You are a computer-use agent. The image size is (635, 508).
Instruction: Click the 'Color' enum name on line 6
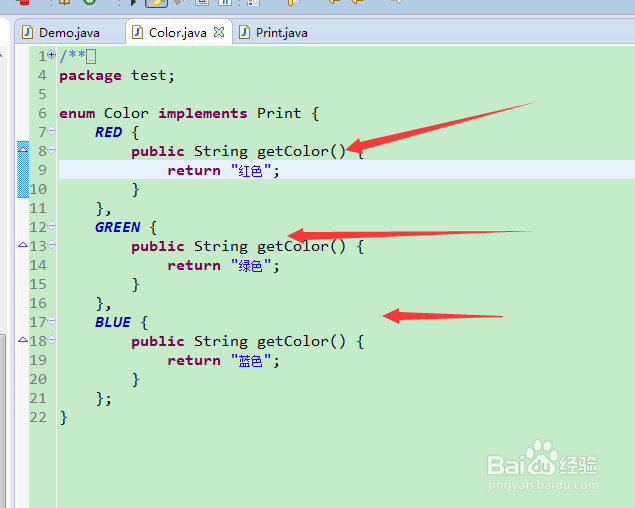[x=126, y=113]
